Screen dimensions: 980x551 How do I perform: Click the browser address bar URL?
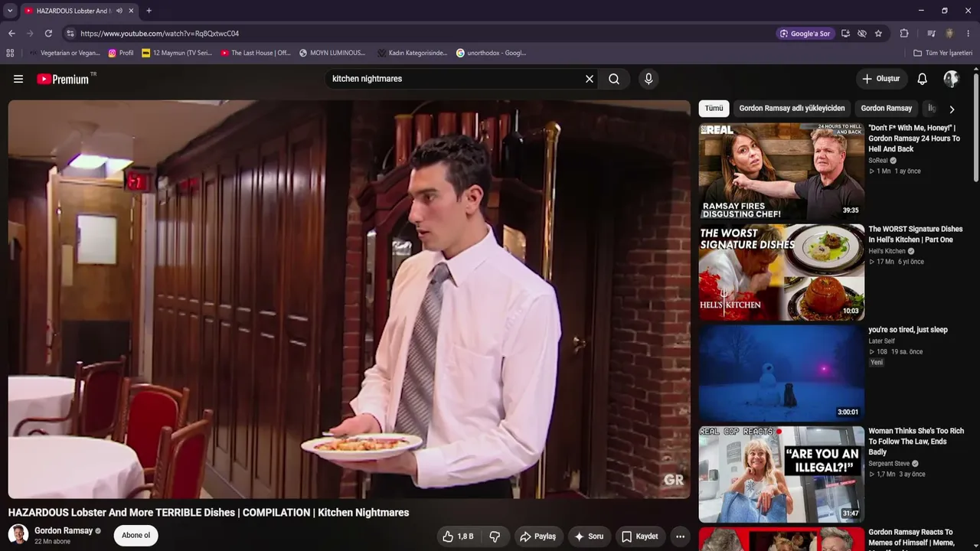[160, 34]
